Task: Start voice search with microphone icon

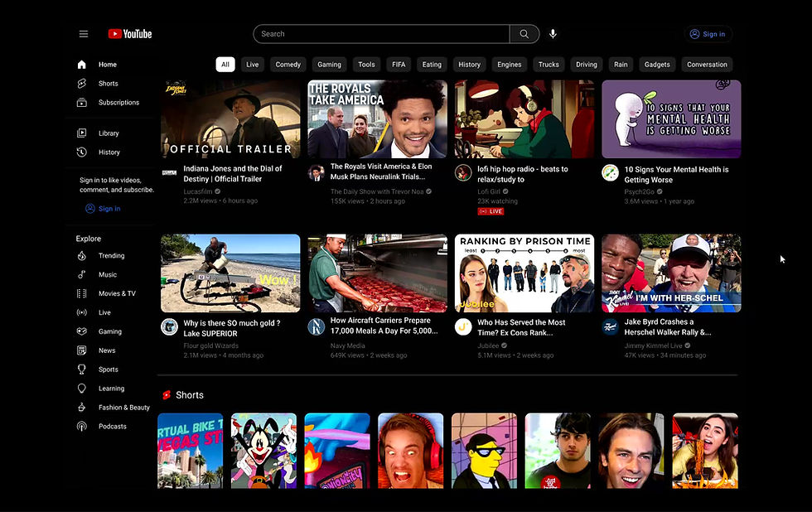Action: point(553,34)
